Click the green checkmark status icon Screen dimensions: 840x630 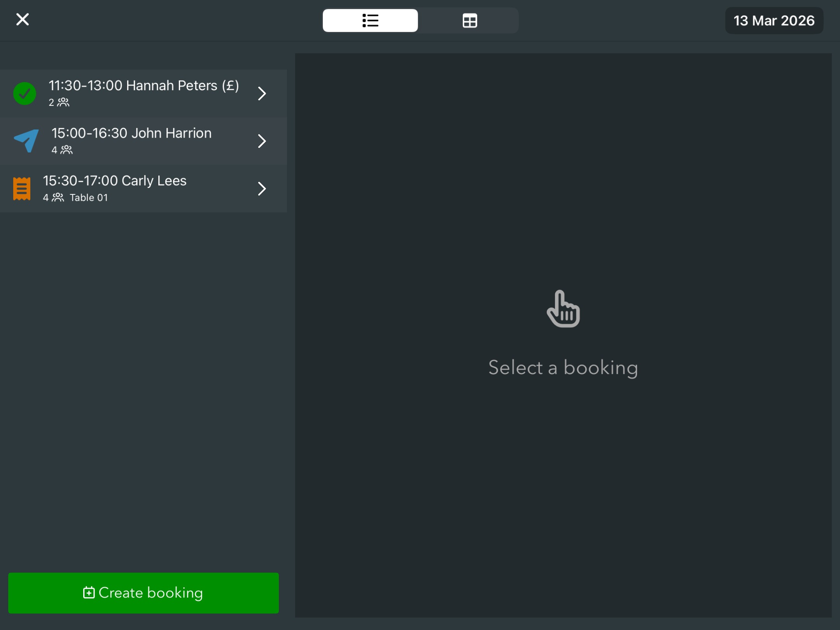(x=24, y=93)
